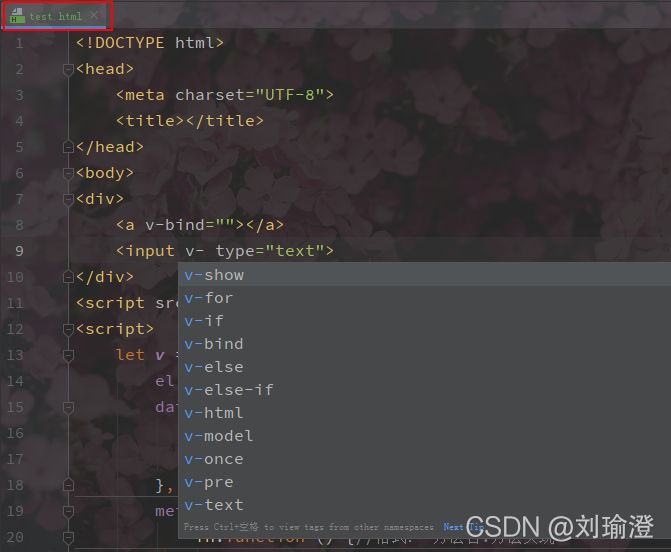Toggle the fold marker on line 18

click(68, 485)
